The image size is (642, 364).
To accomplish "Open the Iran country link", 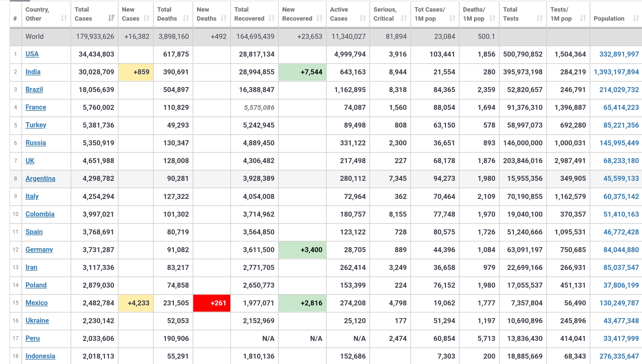I will [31, 267].
